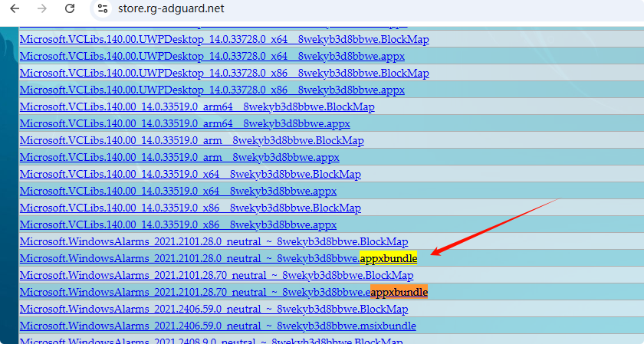Go forward to the next page
Image resolution: width=644 pixels, height=344 pixels.
[42, 8]
